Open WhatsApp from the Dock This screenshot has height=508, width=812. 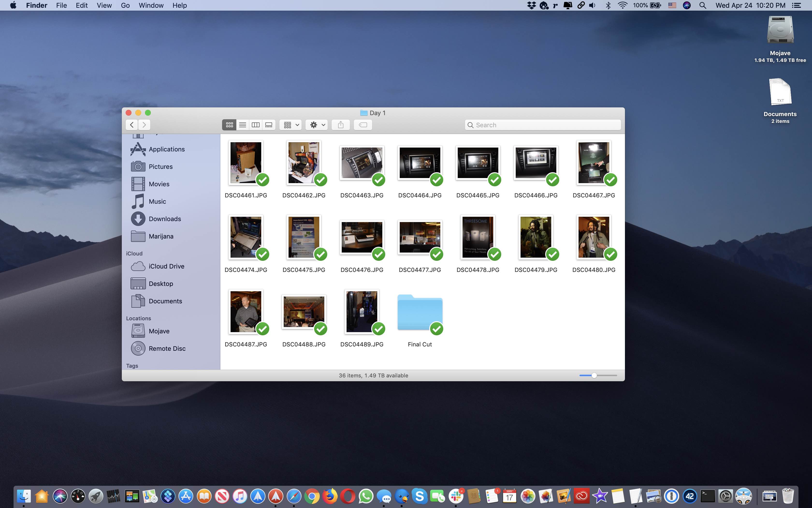[x=366, y=496]
